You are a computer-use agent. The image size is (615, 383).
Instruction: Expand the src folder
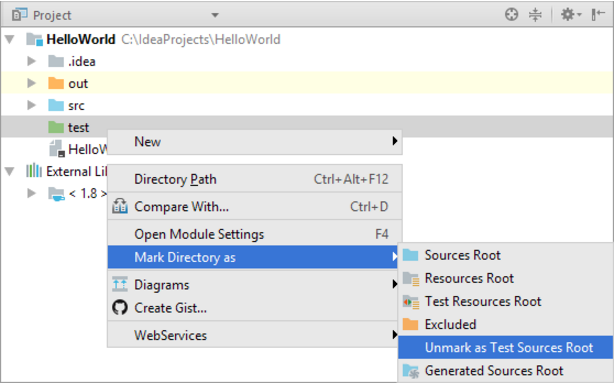click(x=31, y=105)
